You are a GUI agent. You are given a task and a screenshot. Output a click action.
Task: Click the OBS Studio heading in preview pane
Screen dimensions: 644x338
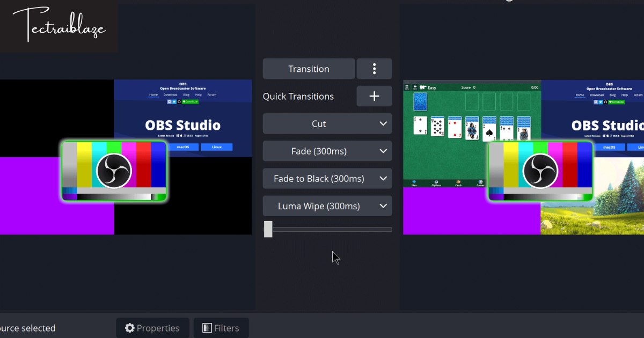(x=182, y=126)
